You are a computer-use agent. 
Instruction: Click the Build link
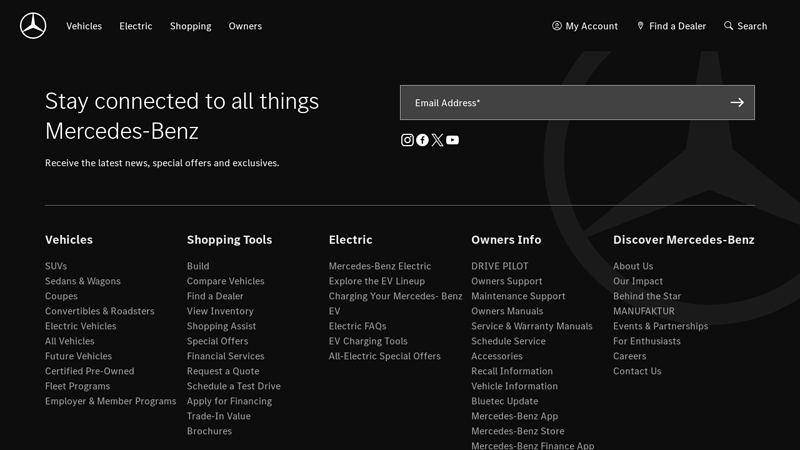tap(198, 266)
